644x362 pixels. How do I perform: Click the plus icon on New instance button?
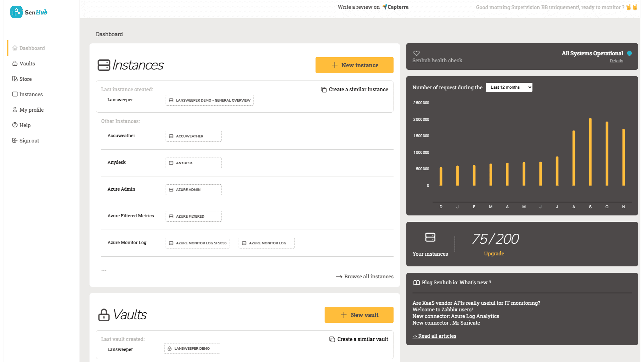tap(335, 65)
